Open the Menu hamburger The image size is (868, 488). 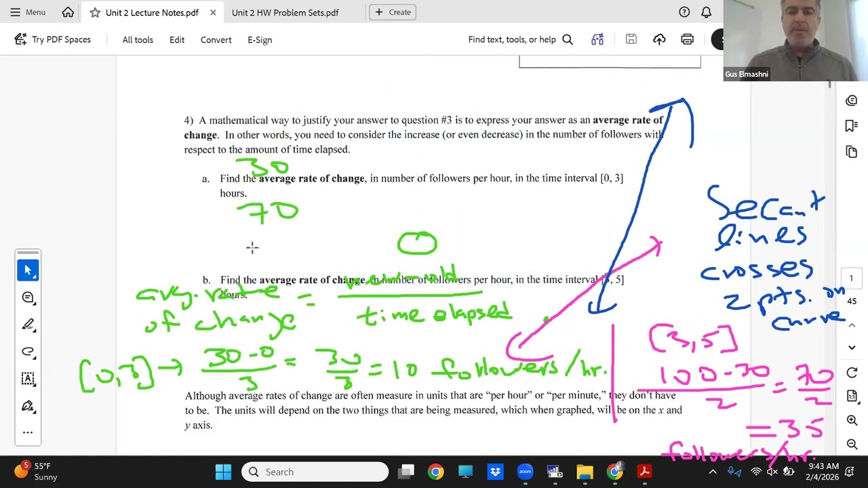[x=28, y=12]
